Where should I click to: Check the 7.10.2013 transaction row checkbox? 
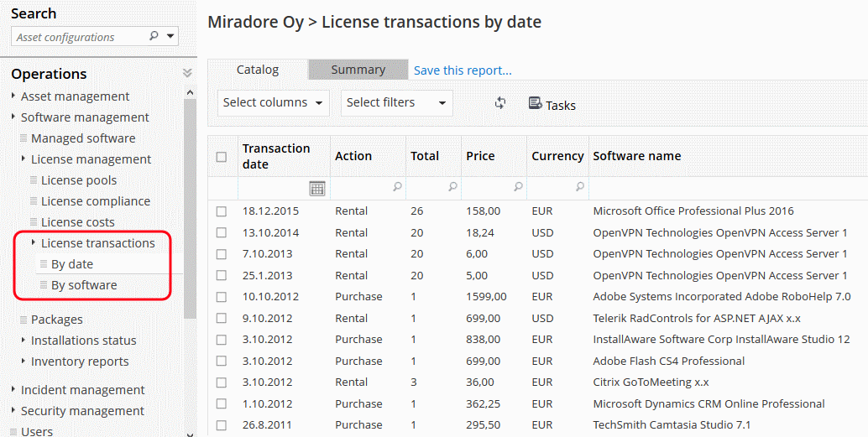tap(222, 254)
